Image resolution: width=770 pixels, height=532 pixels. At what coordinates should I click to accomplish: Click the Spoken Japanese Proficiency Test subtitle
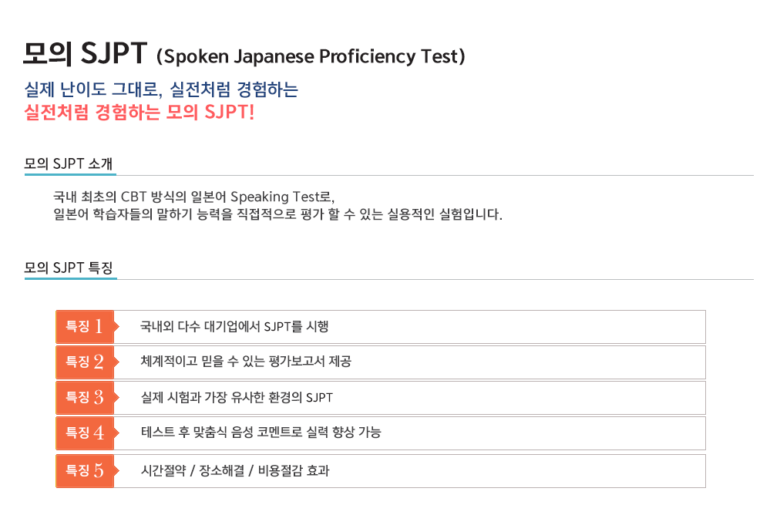click(311, 56)
